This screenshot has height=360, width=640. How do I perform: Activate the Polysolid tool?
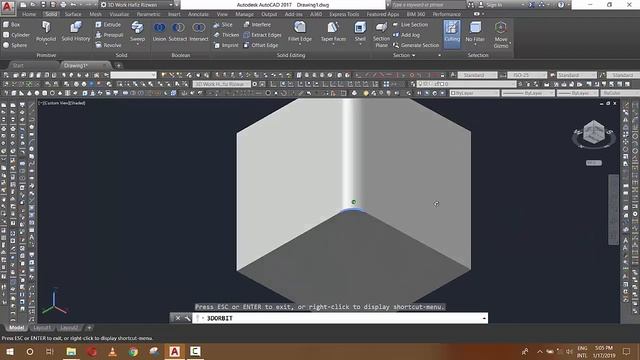pyautogui.click(x=46, y=32)
